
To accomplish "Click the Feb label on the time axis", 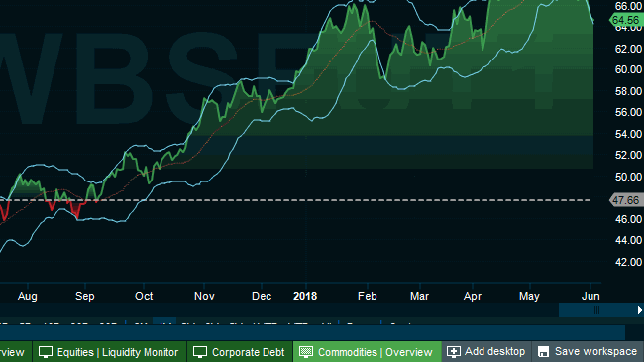I will pos(368,296).
